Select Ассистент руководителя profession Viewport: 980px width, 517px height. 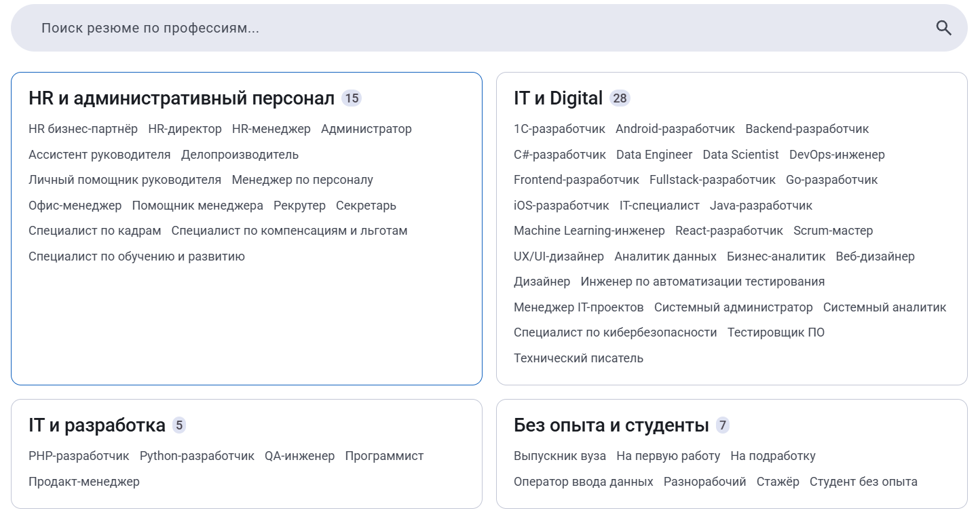[100, 155]
